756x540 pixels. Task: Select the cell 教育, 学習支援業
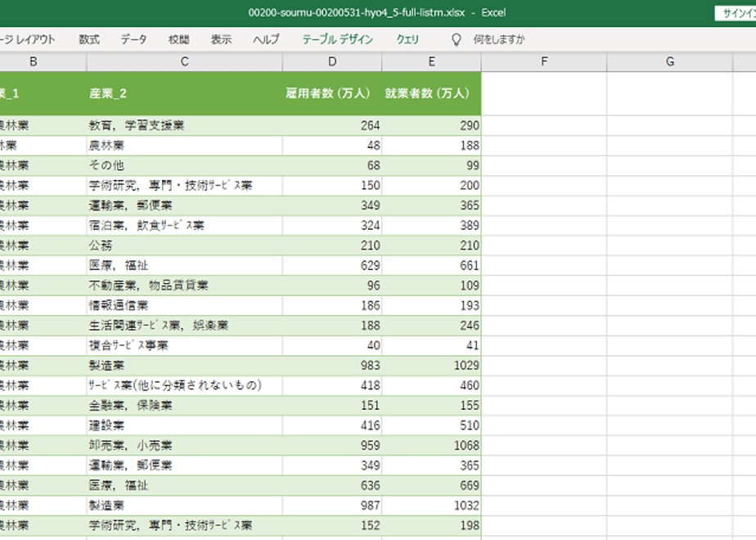click(x=184, y=125)
